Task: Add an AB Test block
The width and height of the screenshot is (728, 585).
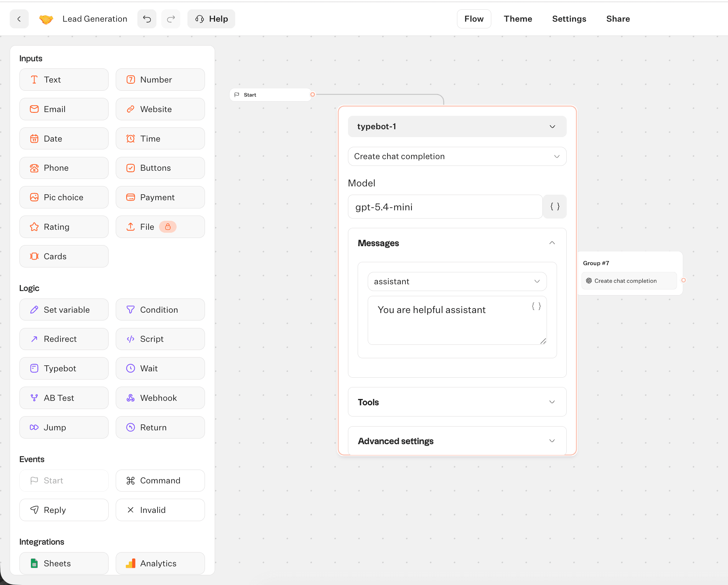Action: tap(64, 398)
